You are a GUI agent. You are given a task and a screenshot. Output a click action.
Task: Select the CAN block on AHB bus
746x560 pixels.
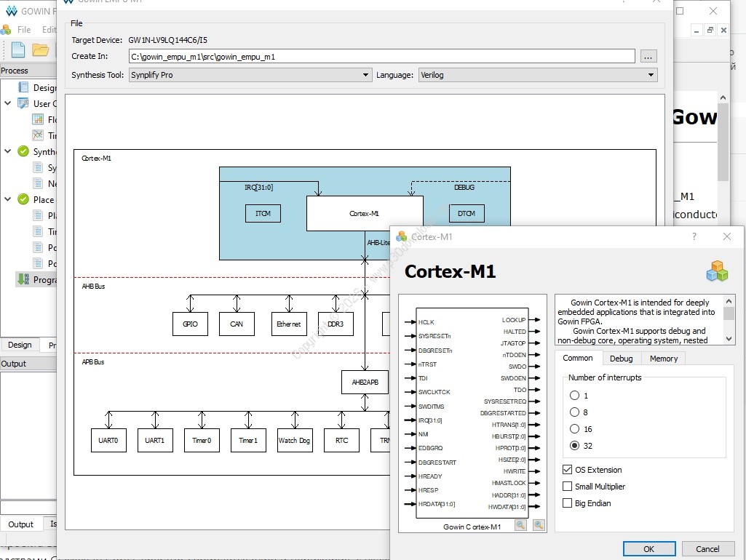(x=237, y=324)
